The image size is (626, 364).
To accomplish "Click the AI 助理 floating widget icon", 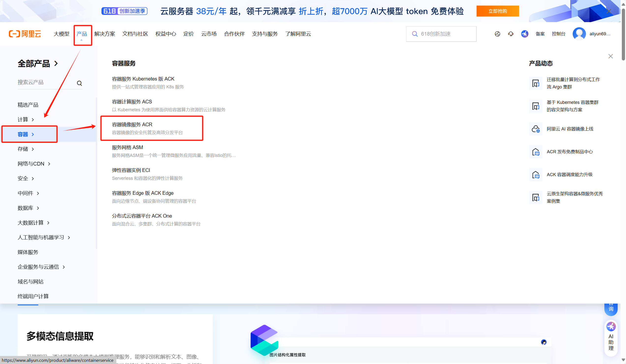I will click(x=611, y=327).
